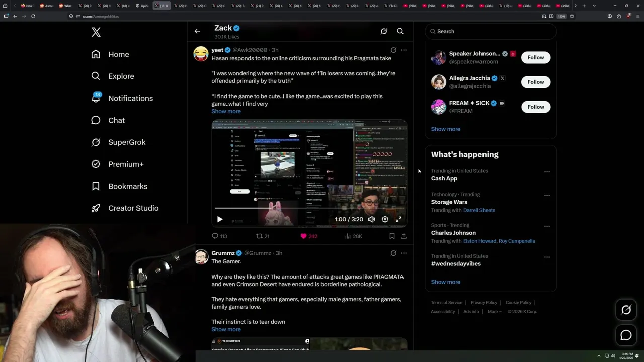The width and height of the screenshot is (644, 362).
Task: Open Premium+ in the X sidebar
Action: coord(118,164)
